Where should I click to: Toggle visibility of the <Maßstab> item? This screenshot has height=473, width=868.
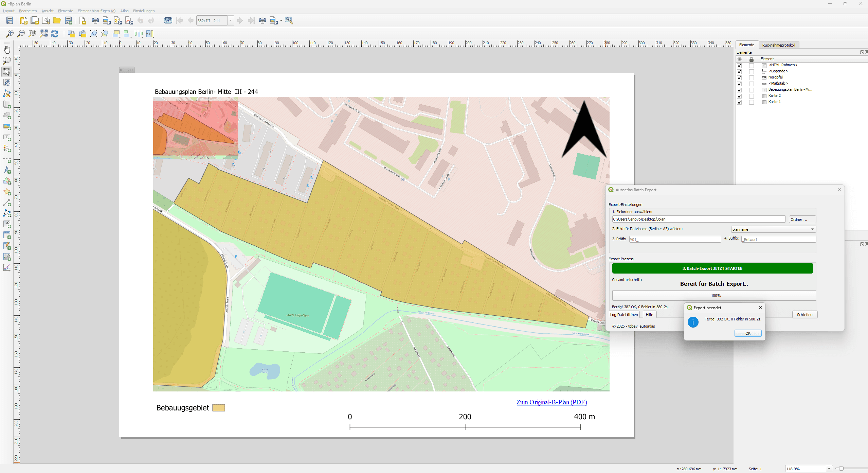pos(739,84)
